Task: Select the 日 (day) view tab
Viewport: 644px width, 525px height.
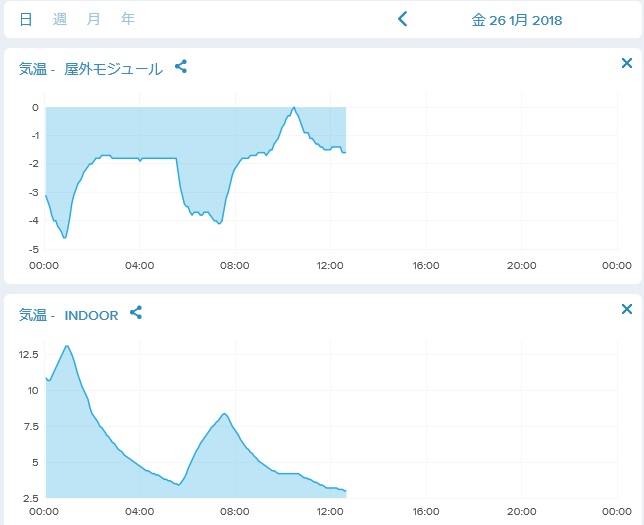Action: pos(26,19)
